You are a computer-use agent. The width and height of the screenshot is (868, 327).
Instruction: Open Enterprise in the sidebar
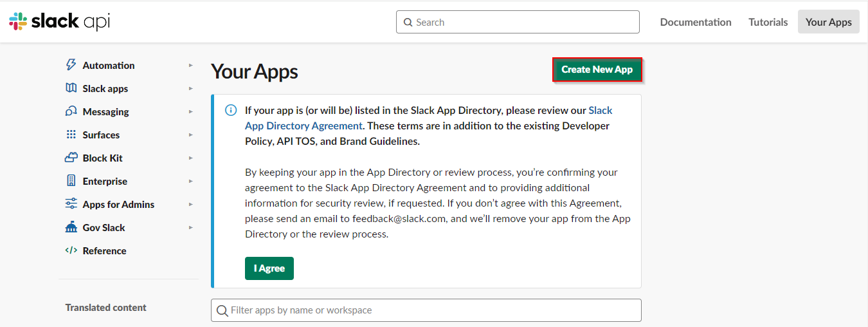(105, 181)
